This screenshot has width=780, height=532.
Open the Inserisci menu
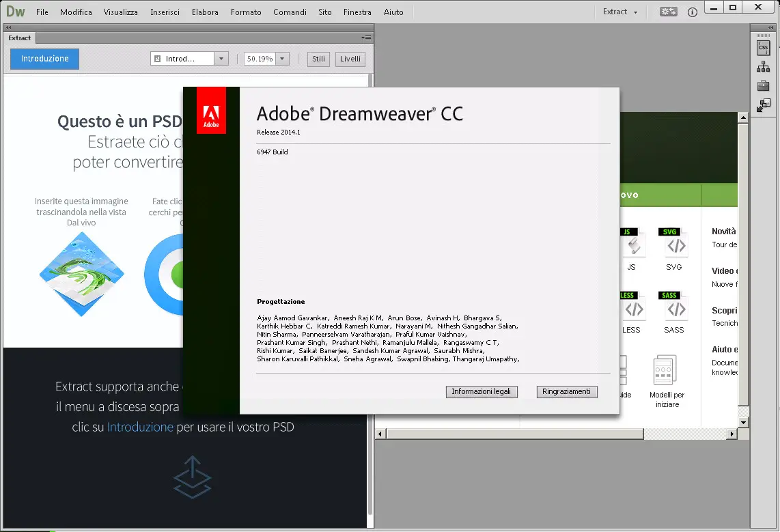click(165, 12)
